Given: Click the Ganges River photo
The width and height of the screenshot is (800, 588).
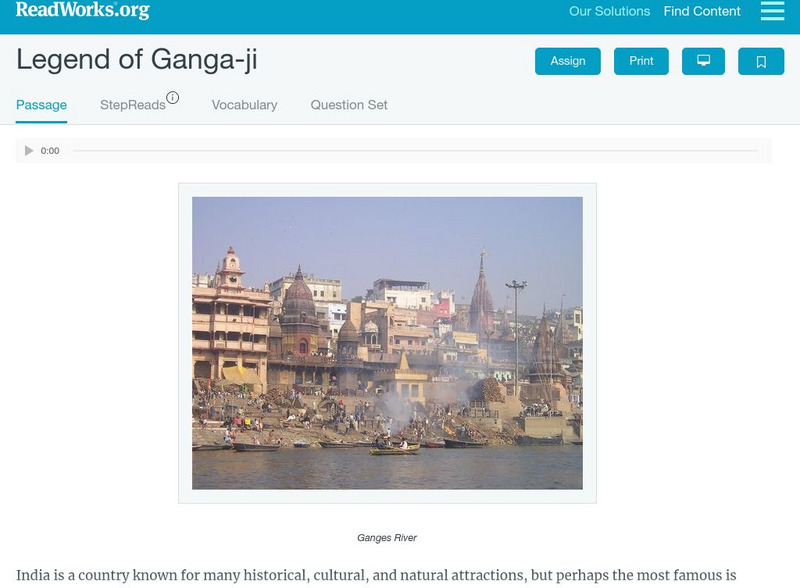Looking at the screenshot, I should tap(387, 343).
